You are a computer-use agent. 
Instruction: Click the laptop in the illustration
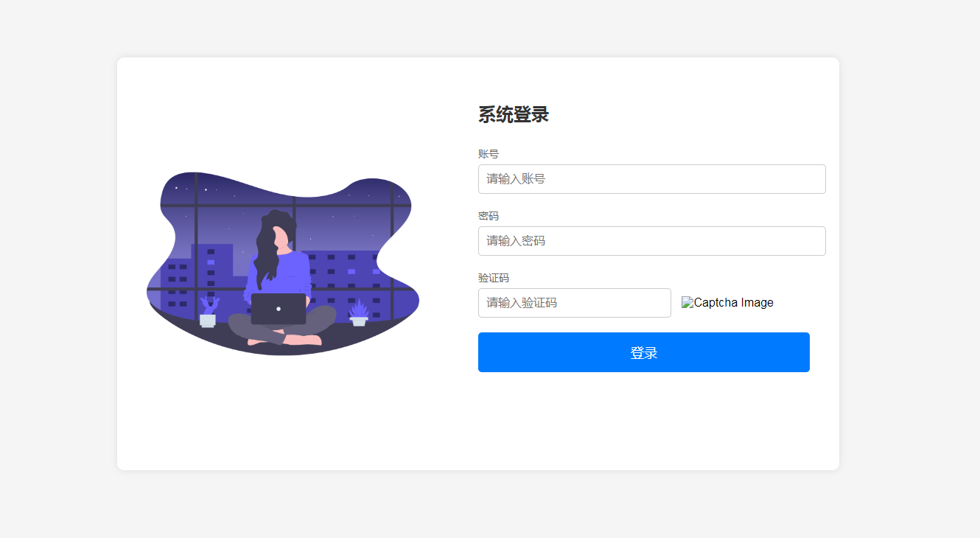tap(279, 309)
